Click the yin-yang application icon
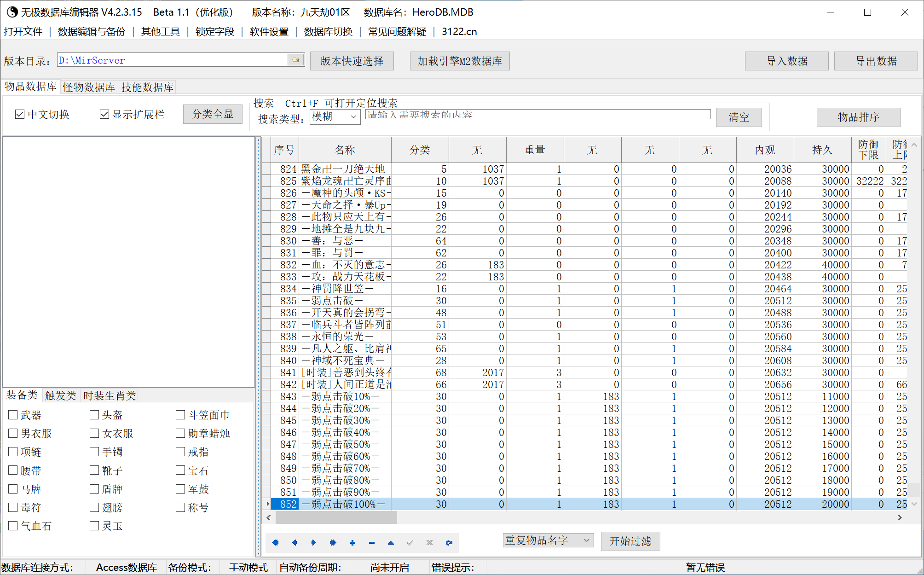This screenshot has height=575, width=924. pyautogui.click(x=12, y=12)
